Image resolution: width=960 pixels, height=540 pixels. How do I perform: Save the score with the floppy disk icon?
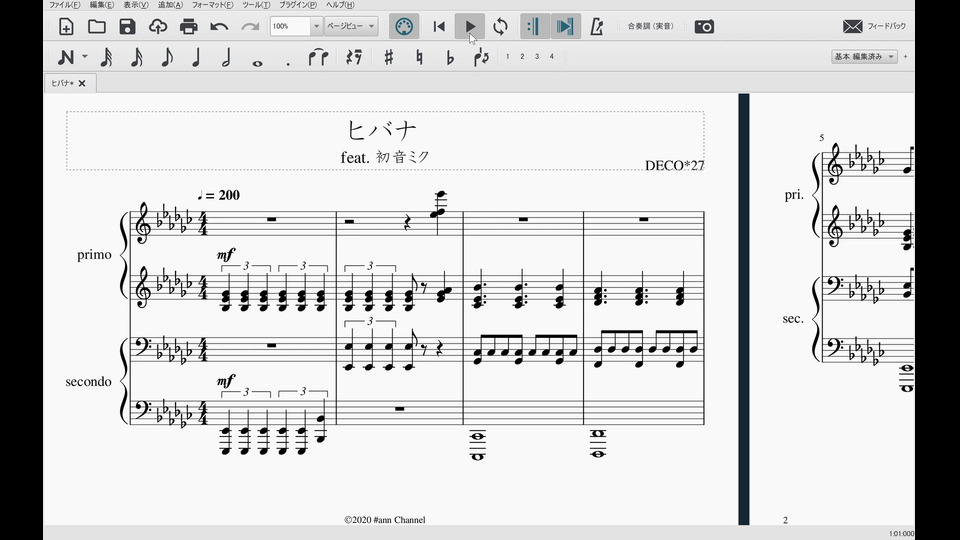point(127,26)
